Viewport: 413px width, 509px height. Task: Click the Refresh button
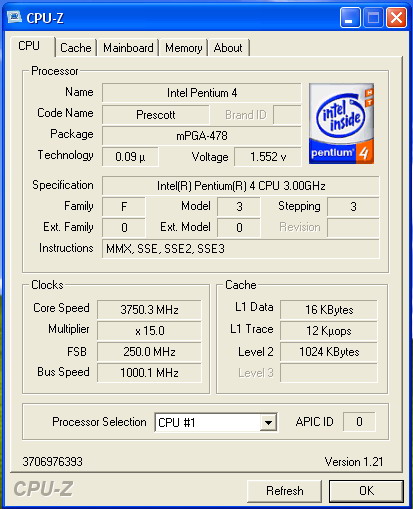(x=285, y=491)
